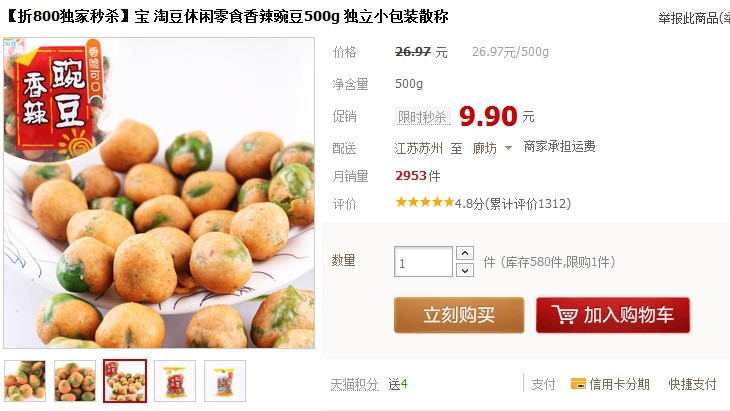730x411 pixels.
Task: Open 累计评价1312 reviews link
Action: pyautogui.click(x=529, y=204)
